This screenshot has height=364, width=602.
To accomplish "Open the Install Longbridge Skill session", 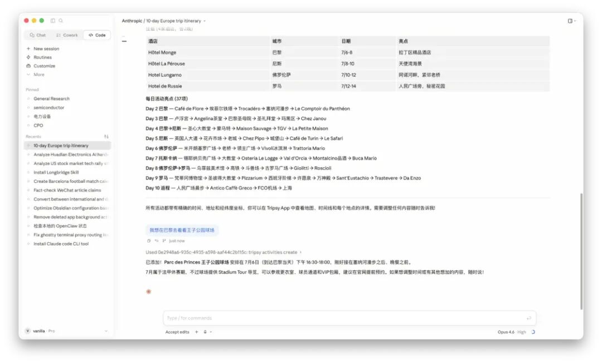I will point(67,172).
